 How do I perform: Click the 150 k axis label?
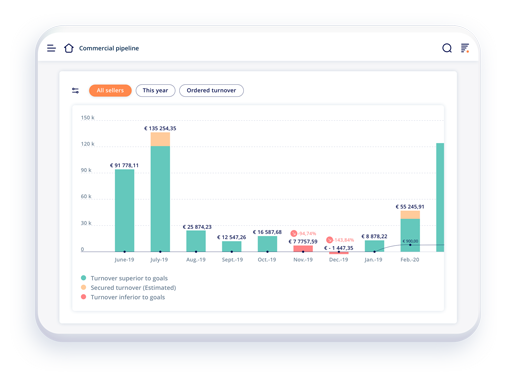pos(88,118)
